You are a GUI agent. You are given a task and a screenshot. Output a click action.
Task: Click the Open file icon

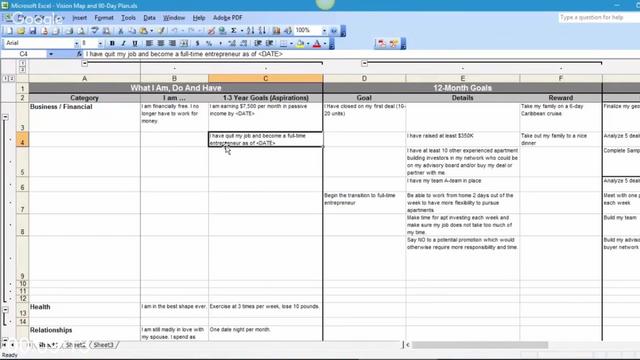[21, 31]
